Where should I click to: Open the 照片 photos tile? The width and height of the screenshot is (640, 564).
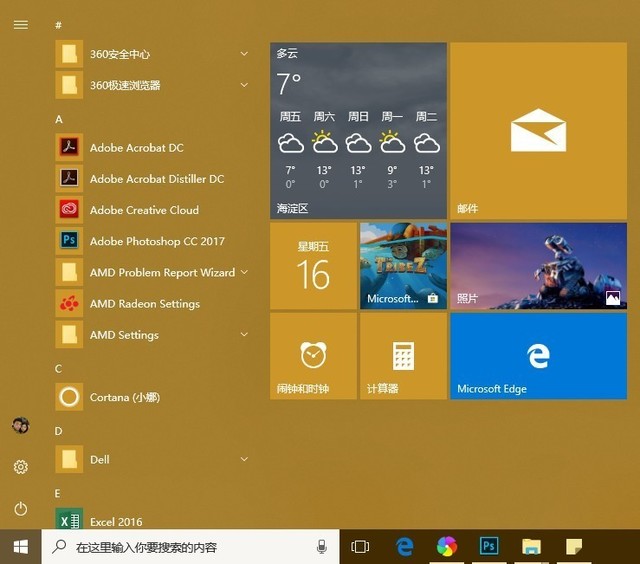538,266
